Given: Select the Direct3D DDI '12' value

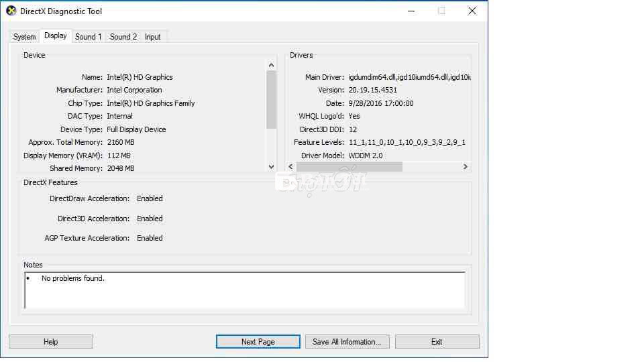Looking at the screenshot, I should tap(353, 129).
